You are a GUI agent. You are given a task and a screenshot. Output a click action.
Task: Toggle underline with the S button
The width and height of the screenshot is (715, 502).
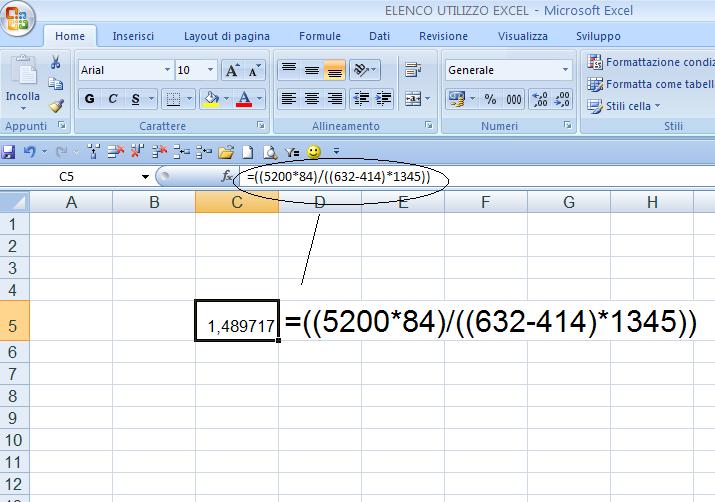click(135, 99)
